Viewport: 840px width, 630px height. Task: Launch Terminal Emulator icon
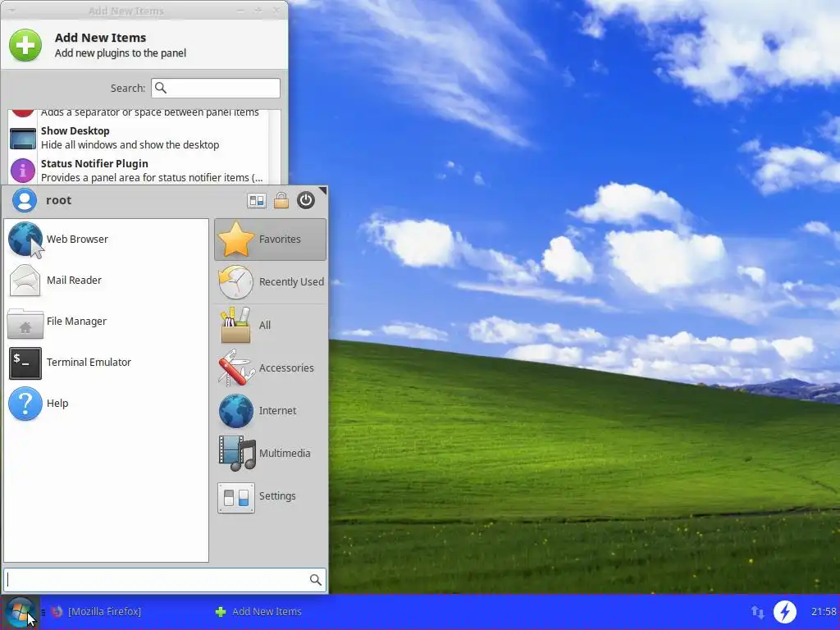[x=25, y=363]
